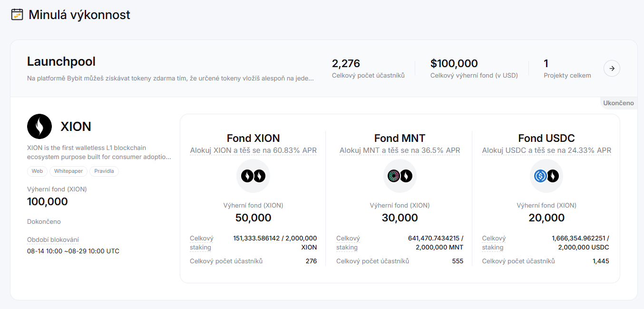The width and height of the screenshot is (644, 309).
Task: Click the Fond USDC token pair icon
Action: 546,176
